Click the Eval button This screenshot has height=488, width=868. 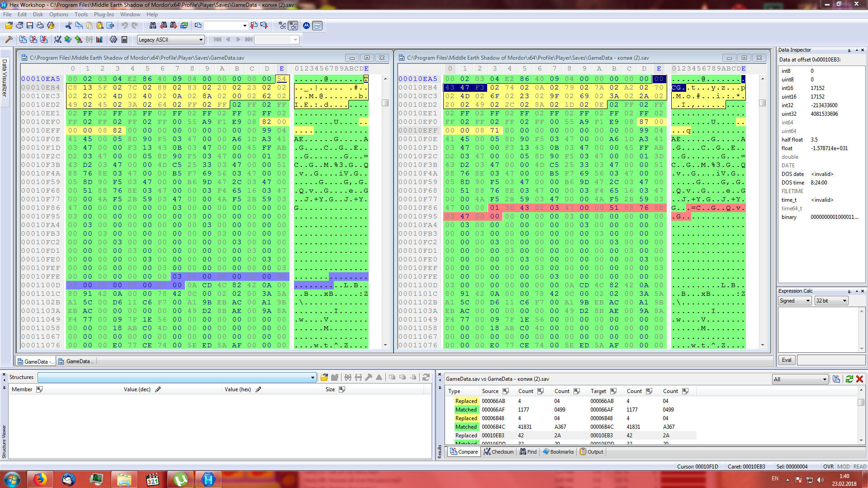787,360
